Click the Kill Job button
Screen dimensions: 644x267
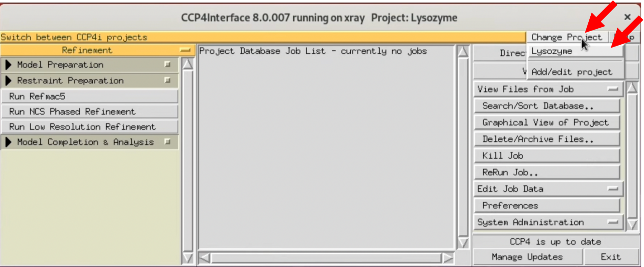[x=547, y=156]
